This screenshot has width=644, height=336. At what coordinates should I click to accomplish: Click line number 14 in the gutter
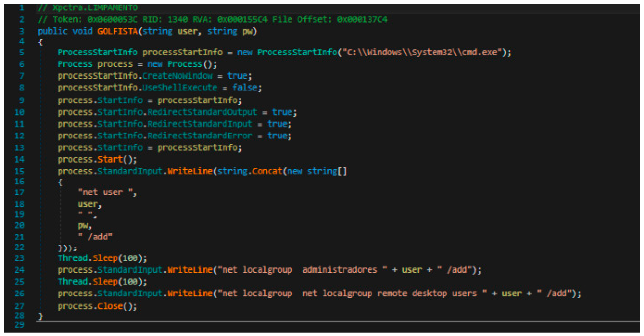point(19,159)
